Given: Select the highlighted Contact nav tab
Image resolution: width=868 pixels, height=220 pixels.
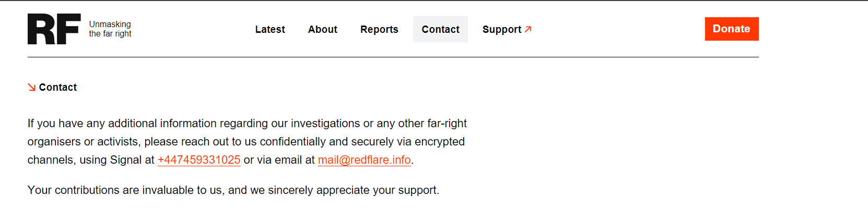Looking at the screenshot, I should click(440, 29).
